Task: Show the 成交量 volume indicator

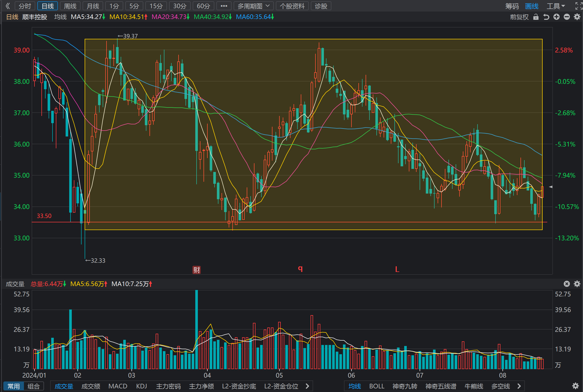Action: (64, 386)
